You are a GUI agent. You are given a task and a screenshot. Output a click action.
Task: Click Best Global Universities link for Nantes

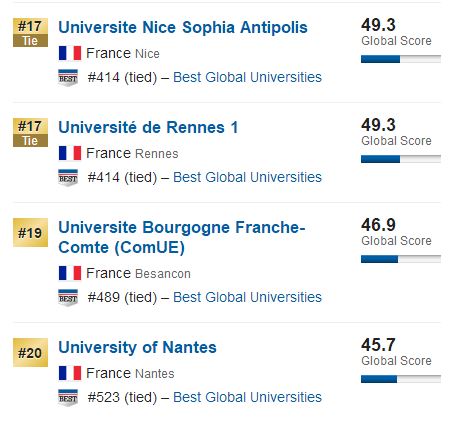(247, 397)
